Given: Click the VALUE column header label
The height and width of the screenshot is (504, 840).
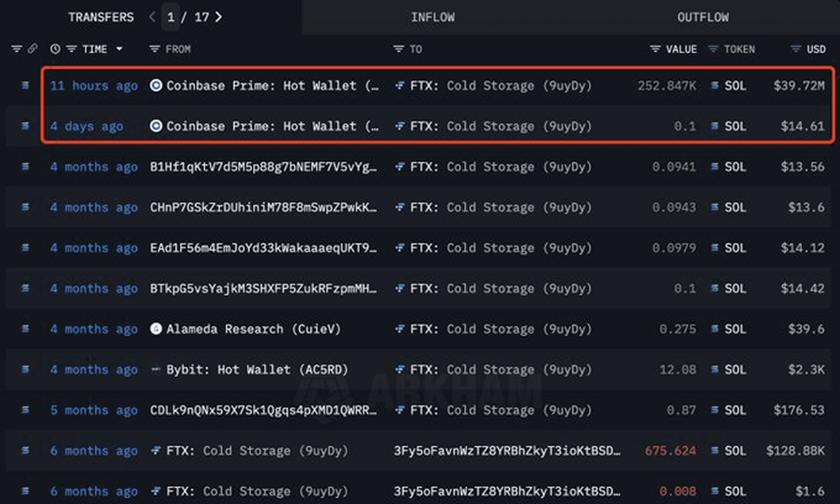Looking at the screenshot, I should coord(681,49).
